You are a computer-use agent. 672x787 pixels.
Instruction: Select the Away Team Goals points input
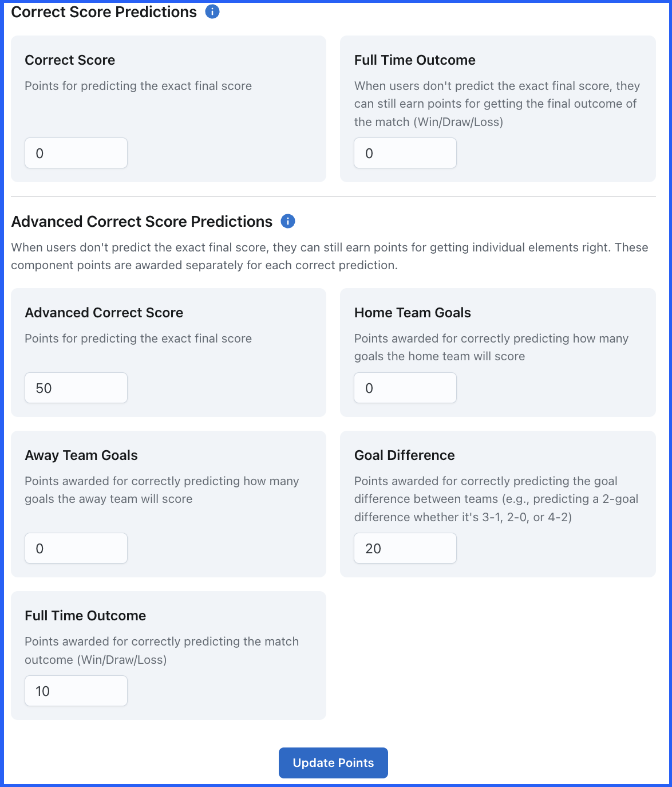point(76,548)
